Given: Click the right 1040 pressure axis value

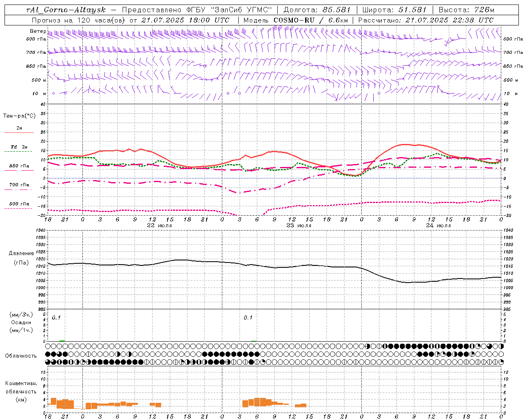Looking at the screenshot, I should (508, 231).
